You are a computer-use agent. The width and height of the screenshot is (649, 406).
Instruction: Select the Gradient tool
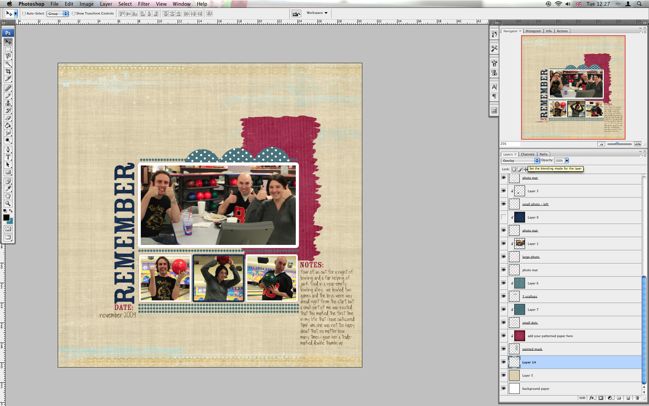(x=8, y=125)
